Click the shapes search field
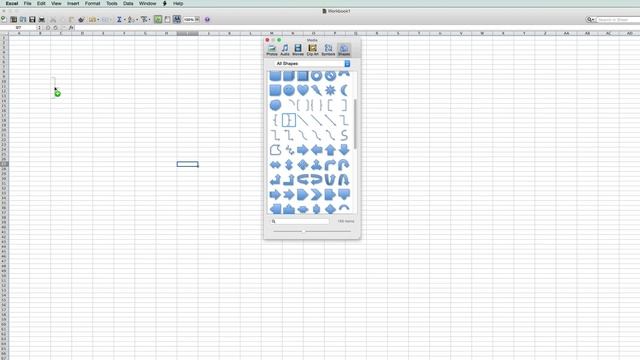This screenshot has width=640, height=360. click(300, 221)
